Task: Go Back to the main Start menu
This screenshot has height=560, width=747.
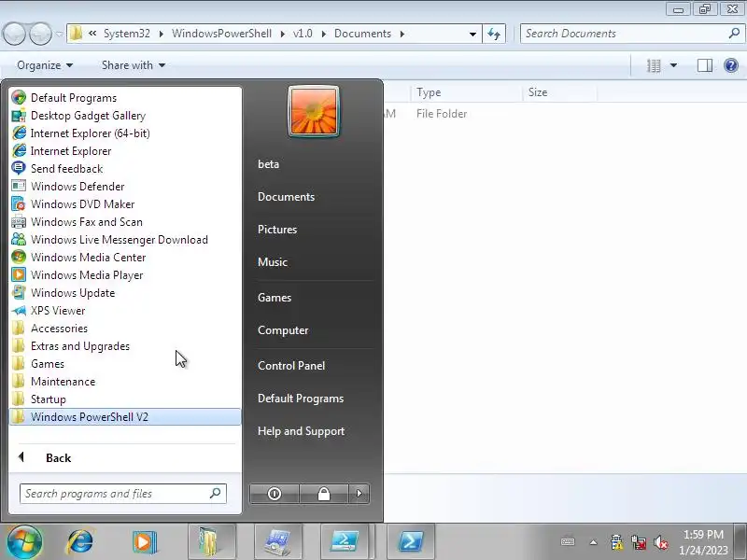Action: tap(58, 458)
